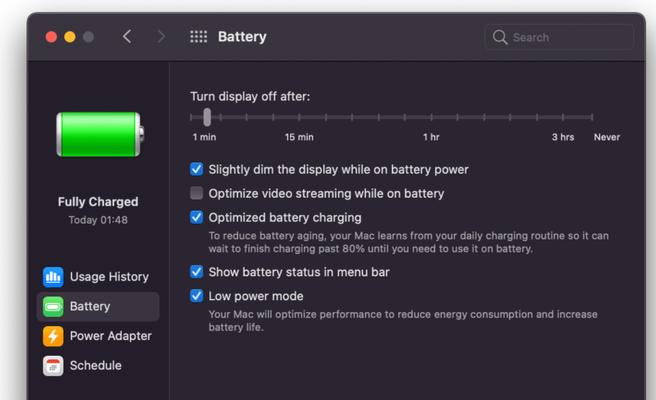
Task: Open the Schedule calendar icon
Action: [53, 366]
